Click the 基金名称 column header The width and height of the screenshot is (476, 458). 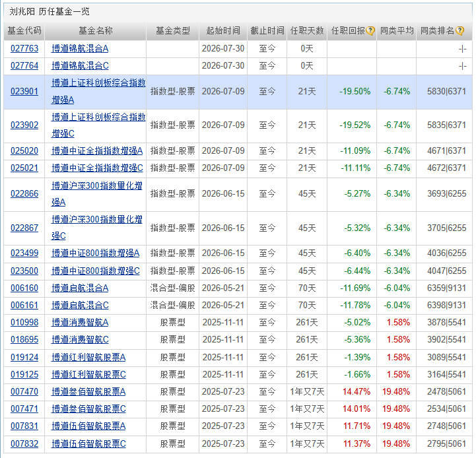[x=96, y=30]
